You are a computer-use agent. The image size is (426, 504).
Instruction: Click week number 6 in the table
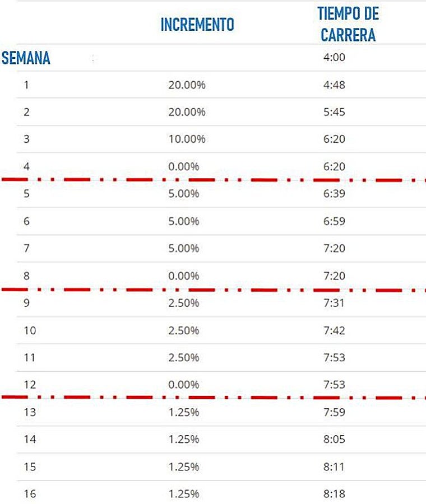click(x=26, y=221)
